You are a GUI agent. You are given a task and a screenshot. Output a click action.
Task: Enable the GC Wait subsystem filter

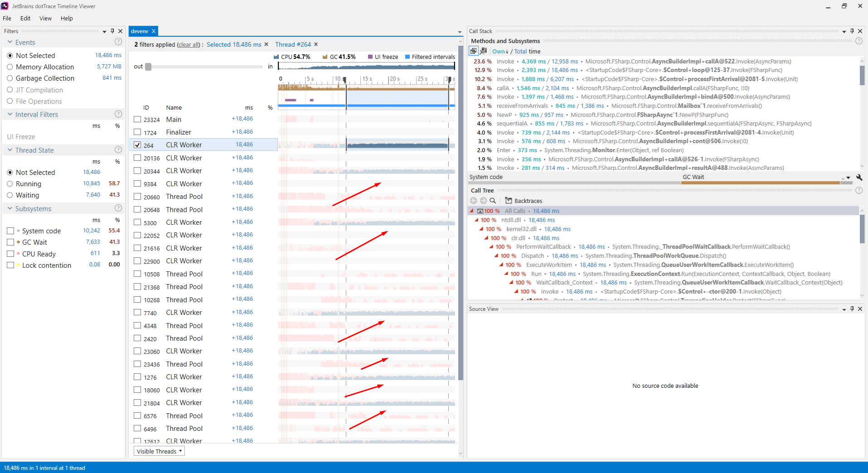tap(11, 242)
